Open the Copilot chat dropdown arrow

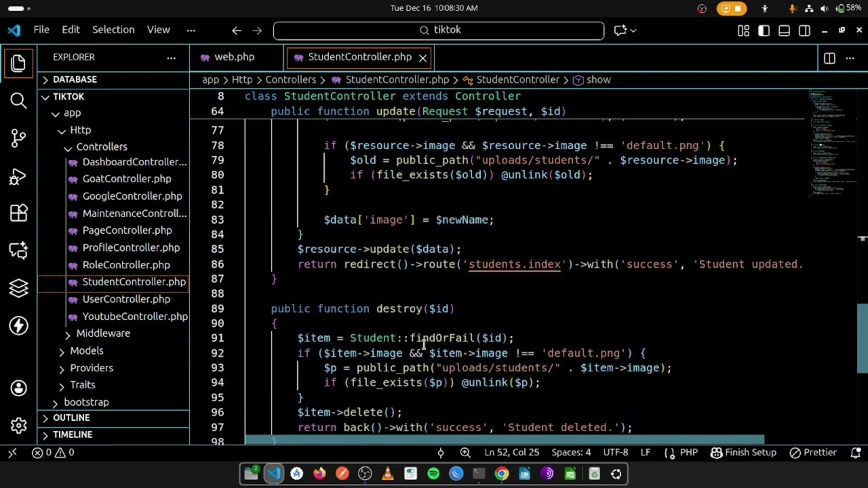coord(633,30)
